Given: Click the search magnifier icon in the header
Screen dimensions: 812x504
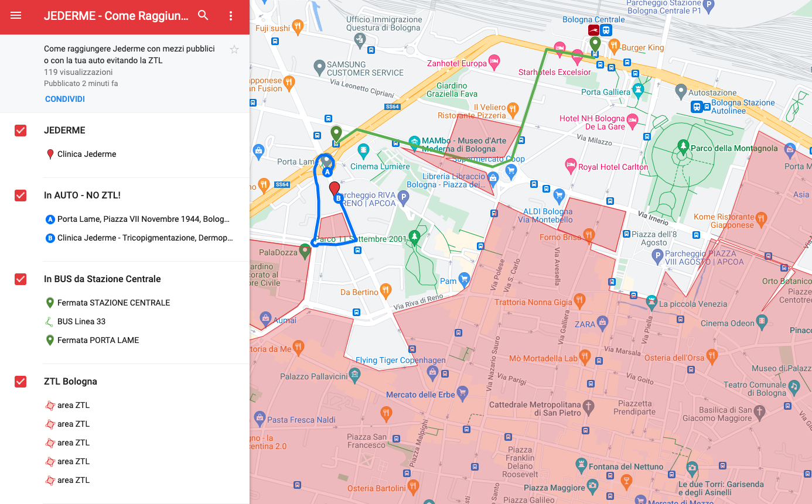Looking at the screenshot, I should pyautogui.click(x=203, y=16).
